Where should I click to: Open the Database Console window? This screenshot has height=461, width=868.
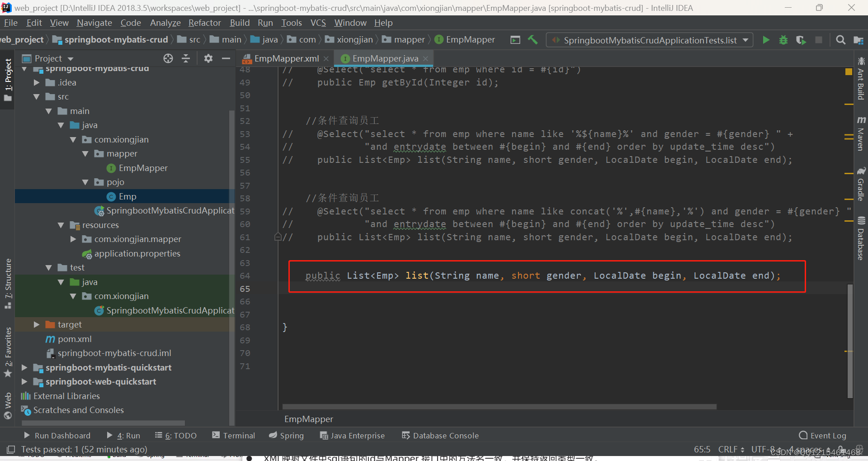pos(440,435)
